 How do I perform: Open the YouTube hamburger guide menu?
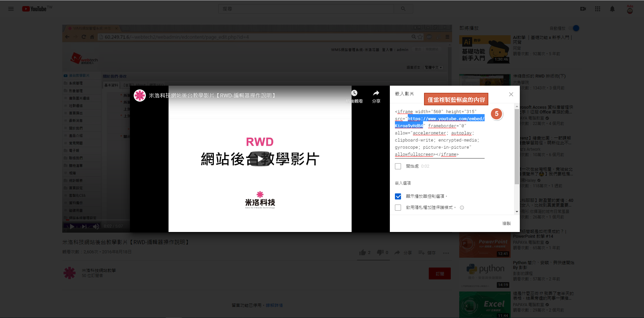11,9
